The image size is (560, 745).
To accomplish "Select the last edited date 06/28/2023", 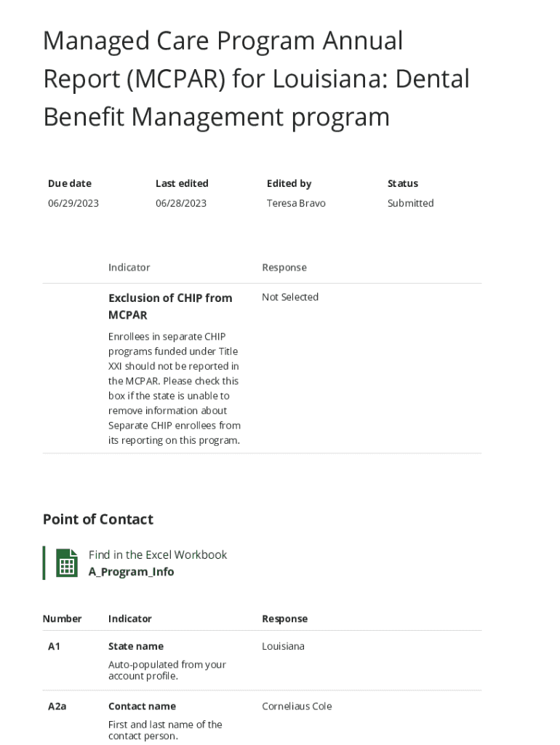I will click(181, 203).
